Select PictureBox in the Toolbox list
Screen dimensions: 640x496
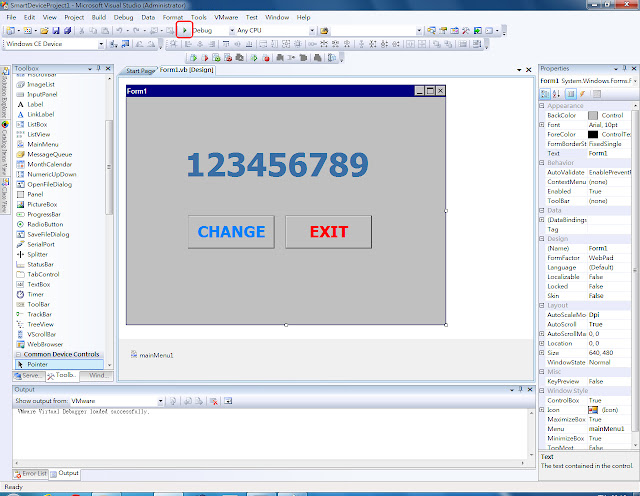36,204
